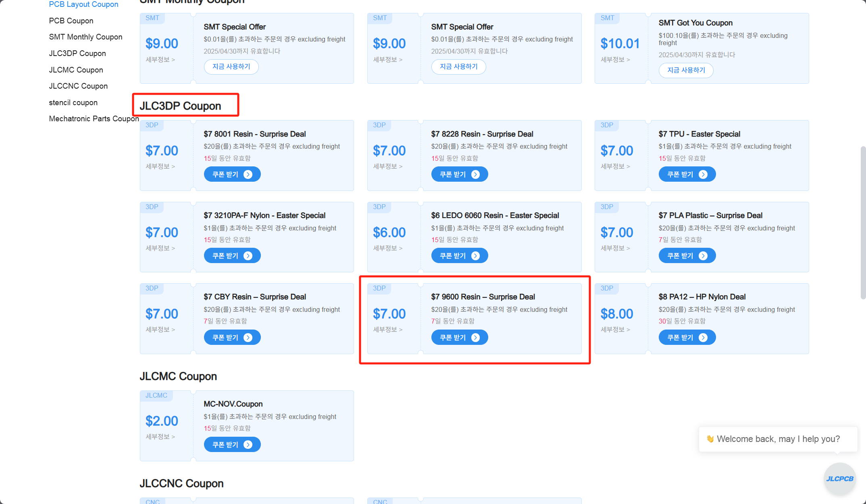View details of $8.00 PA12 coupon
Screen dimensions: 866x504
615,330
